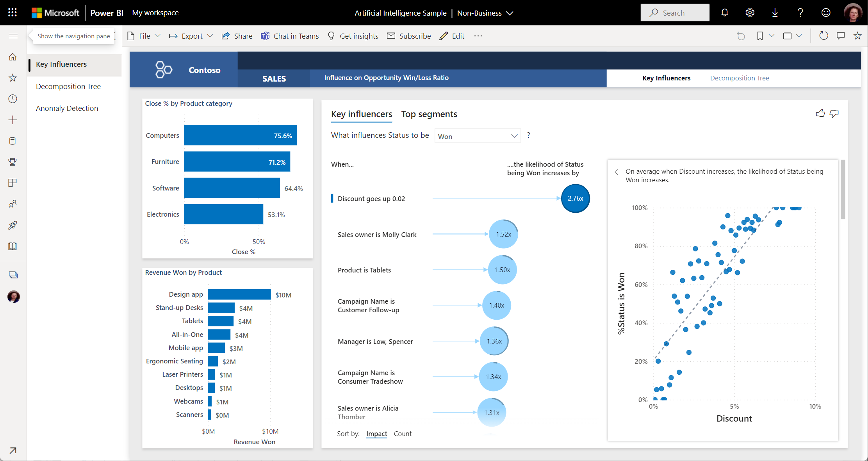Open the Home icon in the navigation rail

(12, 57)
